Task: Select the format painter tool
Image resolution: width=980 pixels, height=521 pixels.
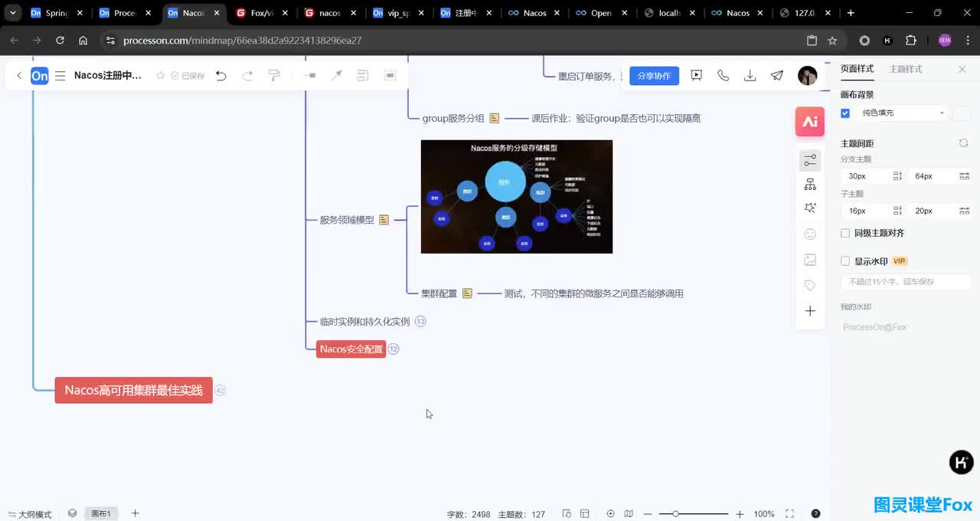Action: coord(274,76)
